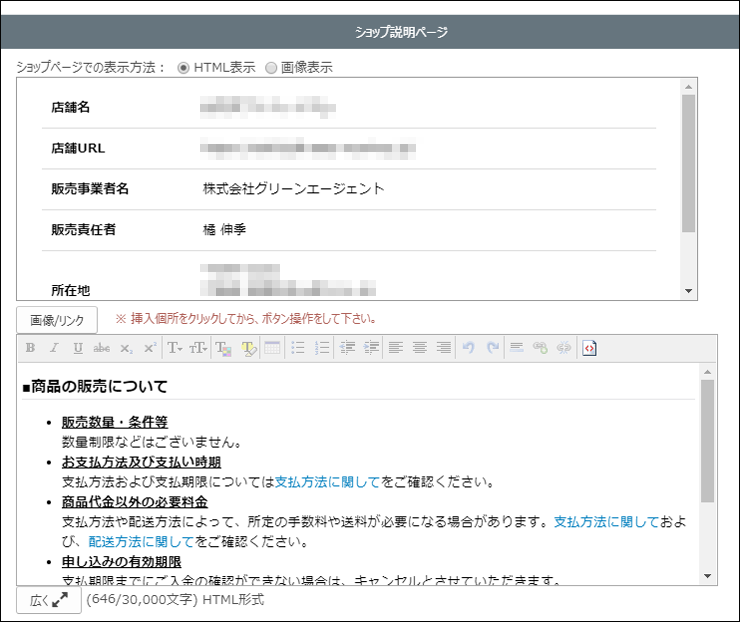The image size is (740, 622).
Task: Click the 販売数量・条件等 item
Action: pyautogui.click(x=115, y=422)
